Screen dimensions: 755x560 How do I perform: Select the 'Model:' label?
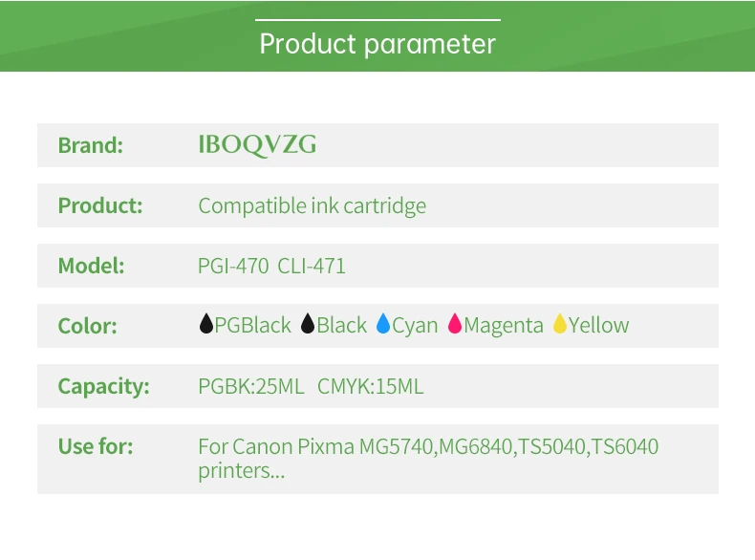click(x=92, y=266)
